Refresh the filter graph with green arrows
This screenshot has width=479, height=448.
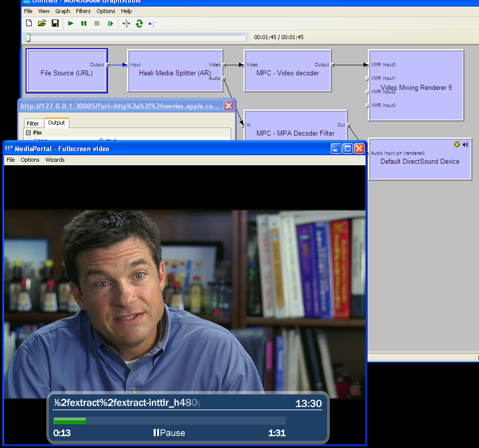(139, 23)
